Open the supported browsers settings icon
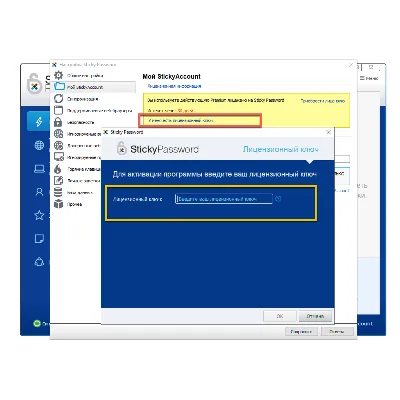The height and width of the screenshot is (400, 400). (x=59, y=110)
